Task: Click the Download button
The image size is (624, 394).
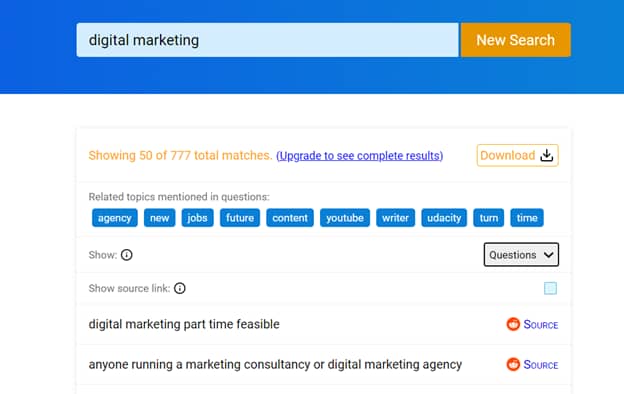Action: tap(517, 155)
